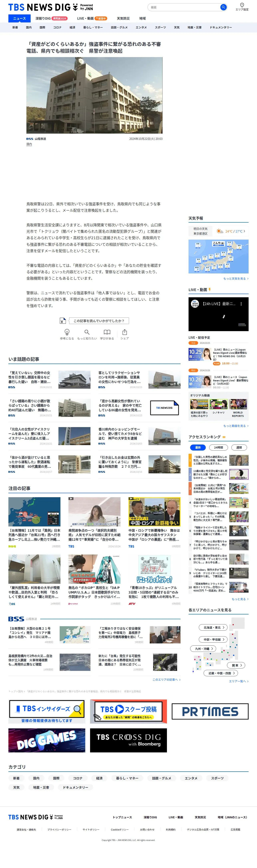The image size is (257, 868).
Task: Open the 中国・ロシア新覇権争い video thumbnail
Action: (x=154, y=511)
